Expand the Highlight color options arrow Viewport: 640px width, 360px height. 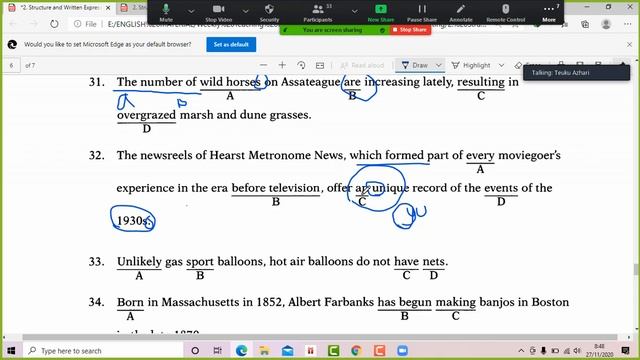(502, 65)
